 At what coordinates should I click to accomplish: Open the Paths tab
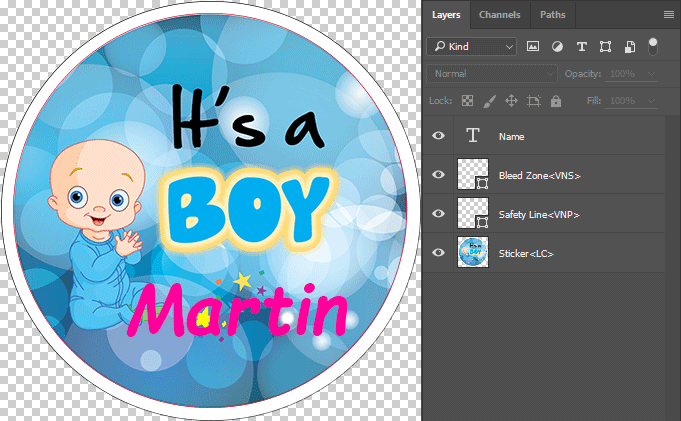click(x=552, y=15)
